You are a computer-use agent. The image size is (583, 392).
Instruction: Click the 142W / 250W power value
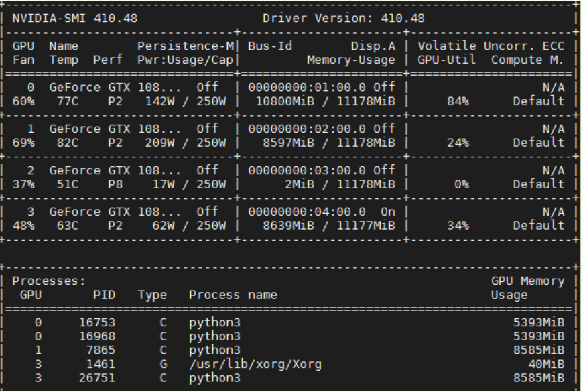click(186, 102)
